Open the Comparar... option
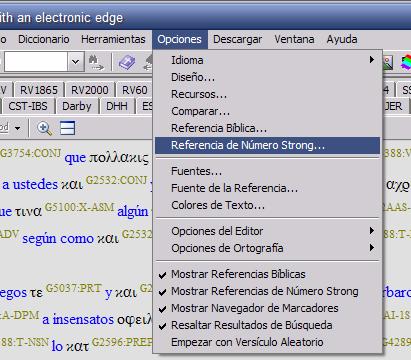The image size is (411, 360). pos(267,111)
